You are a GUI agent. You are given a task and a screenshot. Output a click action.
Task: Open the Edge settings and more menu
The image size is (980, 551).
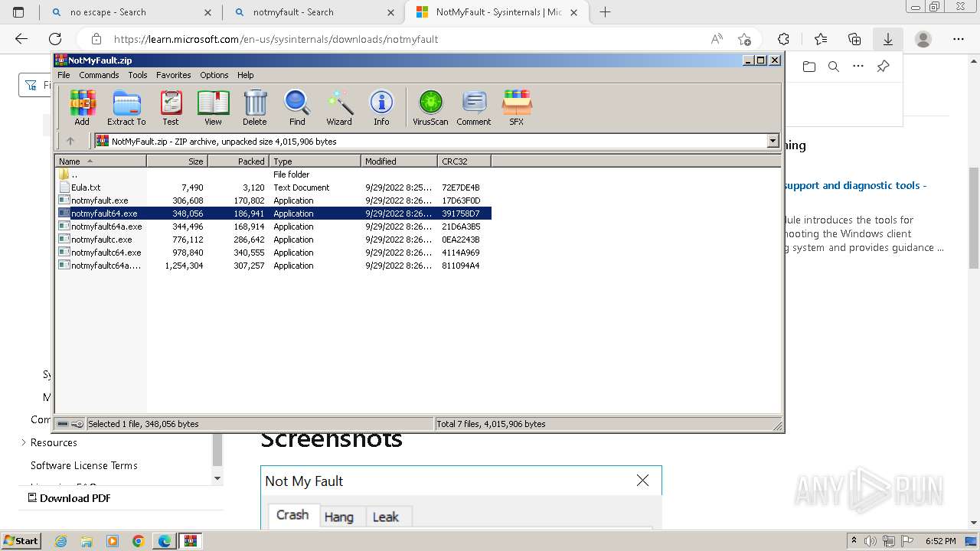tap(959, 39)
